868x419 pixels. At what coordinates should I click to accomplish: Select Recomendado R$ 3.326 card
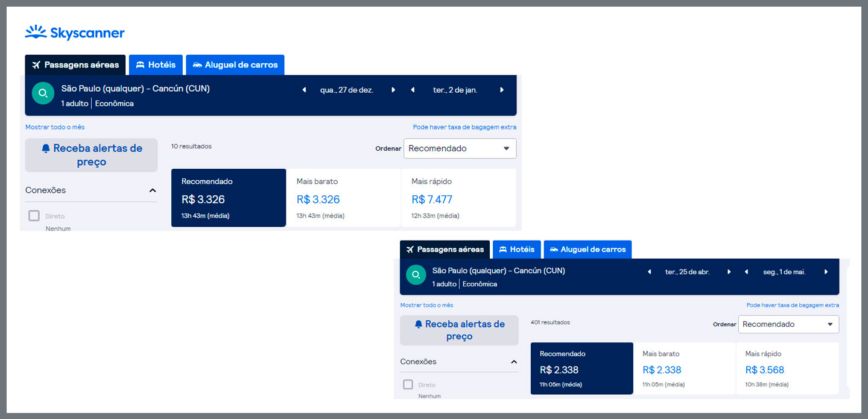[229, 198]
